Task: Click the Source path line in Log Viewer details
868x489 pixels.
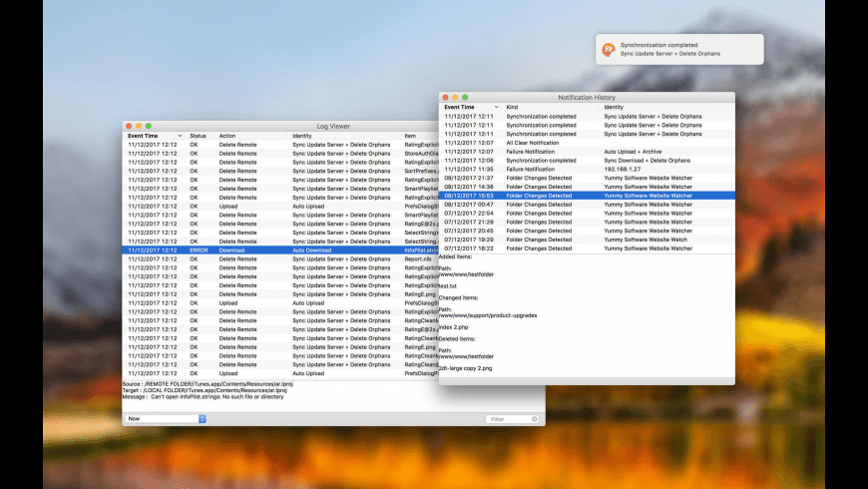Action: point(208,384)
